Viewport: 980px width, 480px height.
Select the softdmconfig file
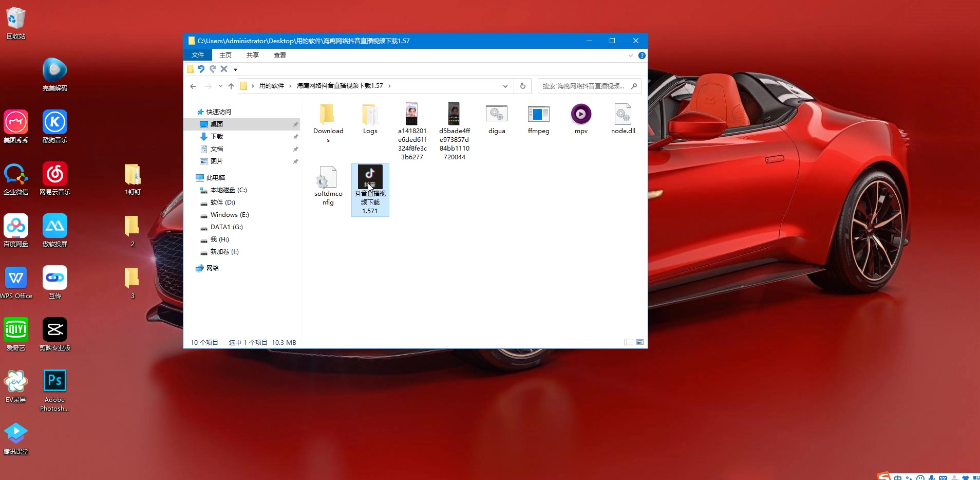328,186
